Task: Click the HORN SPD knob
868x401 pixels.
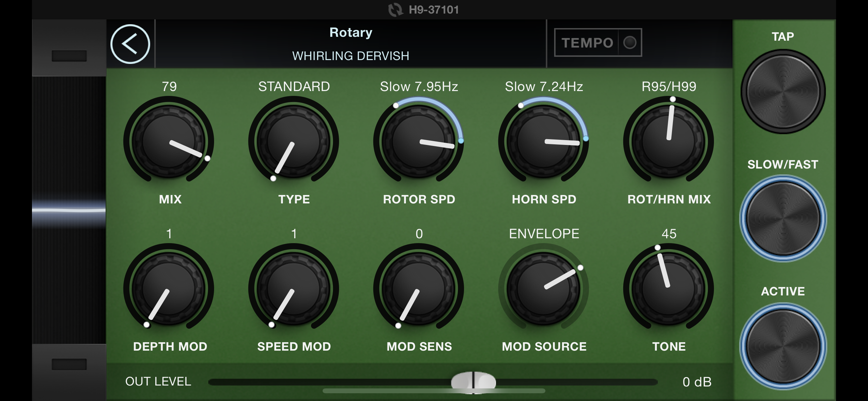Action: tap(543, 141)
